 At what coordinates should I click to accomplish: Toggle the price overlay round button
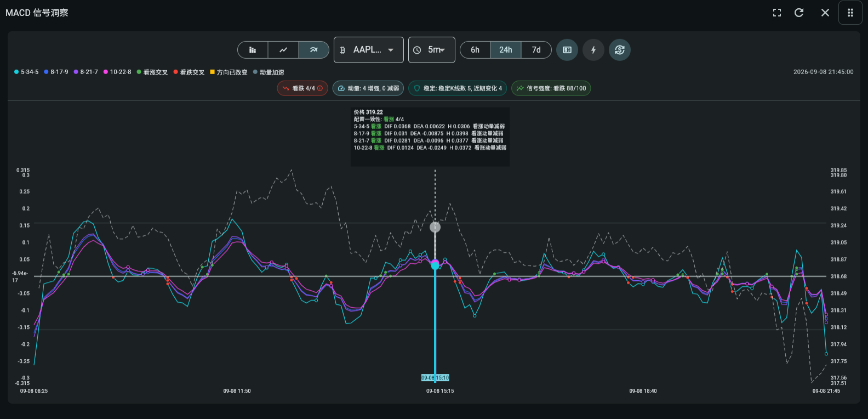point(567,50)
